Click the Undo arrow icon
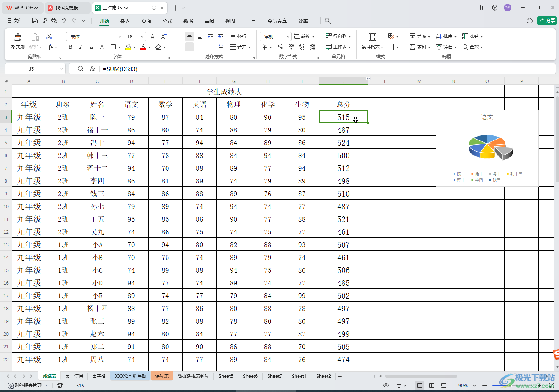This screenshot has height=392, width=559. [64, 21]
